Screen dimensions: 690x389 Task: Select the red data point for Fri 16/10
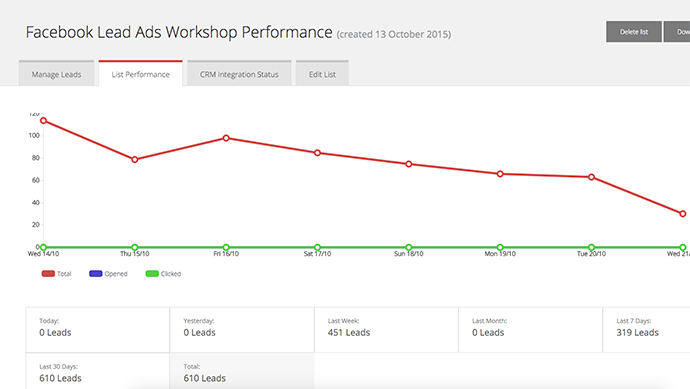click(226, 138)
